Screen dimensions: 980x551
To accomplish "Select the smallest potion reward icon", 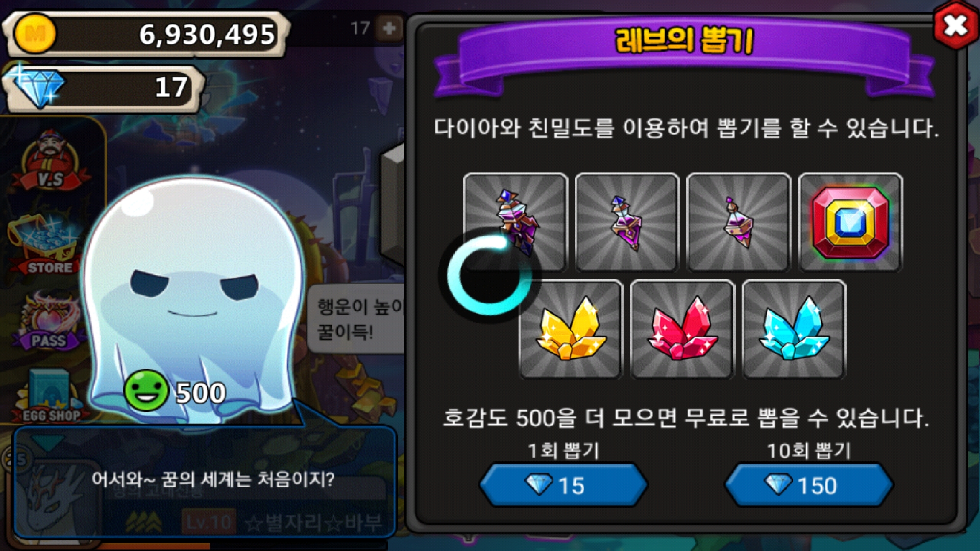I will click(x=739, y=222).
